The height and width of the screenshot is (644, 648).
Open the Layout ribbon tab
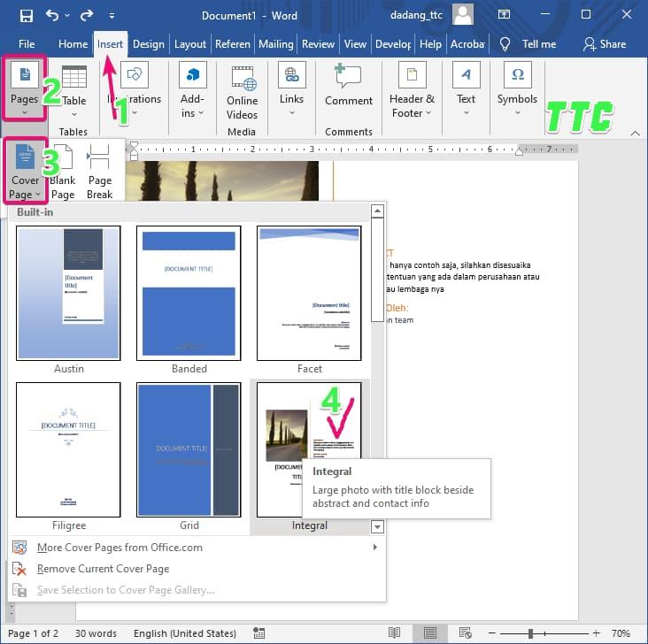[x=190, y=44]
